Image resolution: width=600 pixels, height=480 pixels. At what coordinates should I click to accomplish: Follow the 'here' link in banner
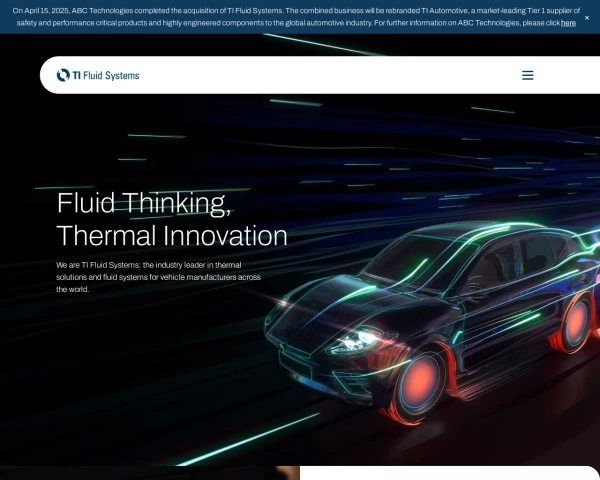[568, 23]
